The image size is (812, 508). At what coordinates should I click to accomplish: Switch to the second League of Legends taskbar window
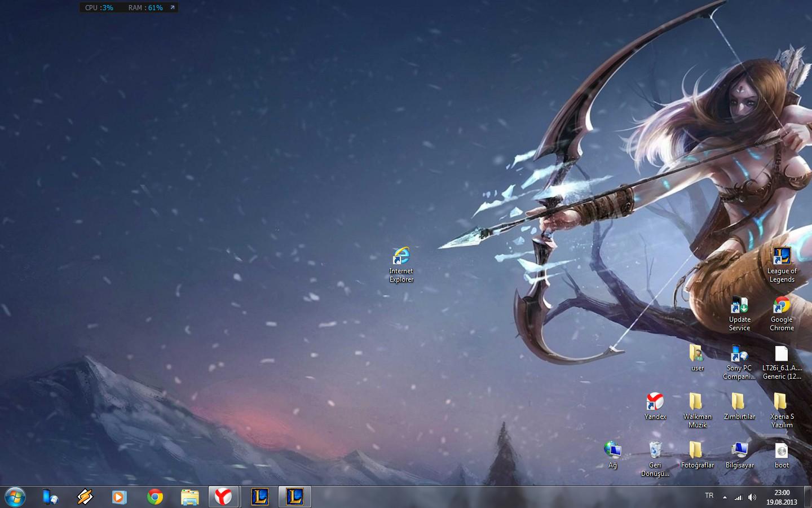coord(294,497)
